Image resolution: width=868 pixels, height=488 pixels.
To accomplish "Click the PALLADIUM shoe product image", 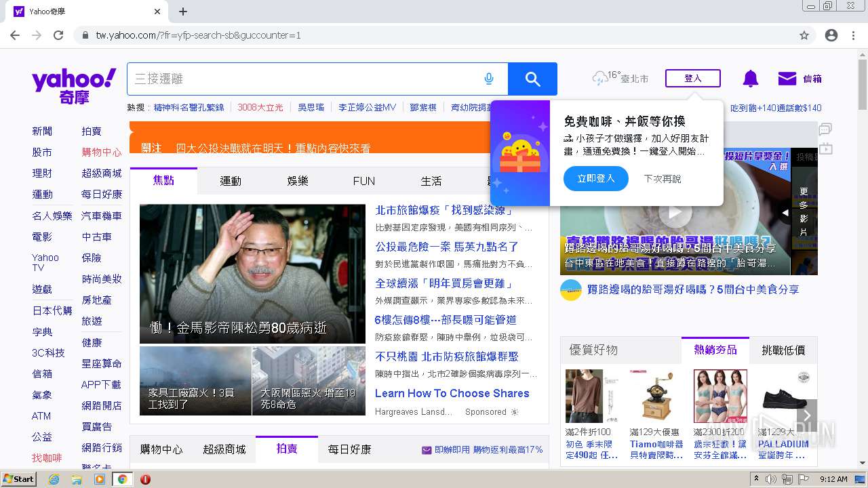I will click(x=784, y=396).
